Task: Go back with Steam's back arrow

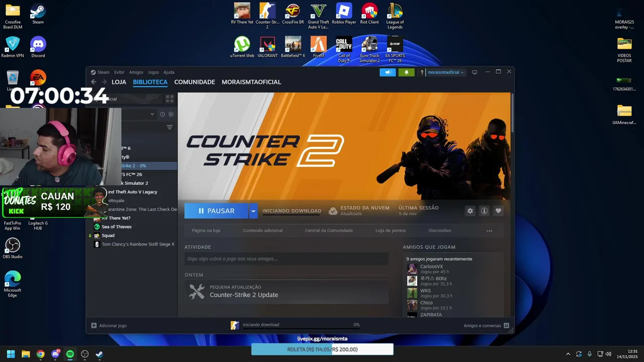Action: pos(94,82)
